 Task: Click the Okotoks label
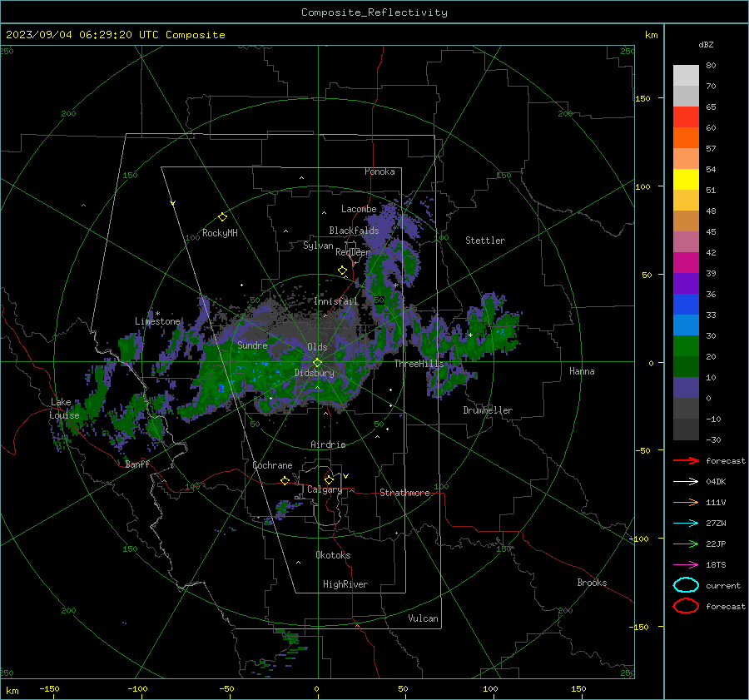click(333, 554)
